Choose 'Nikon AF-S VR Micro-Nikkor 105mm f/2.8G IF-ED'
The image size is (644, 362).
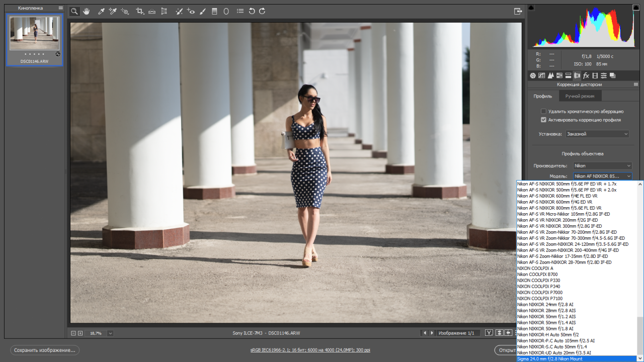(577, 214)
